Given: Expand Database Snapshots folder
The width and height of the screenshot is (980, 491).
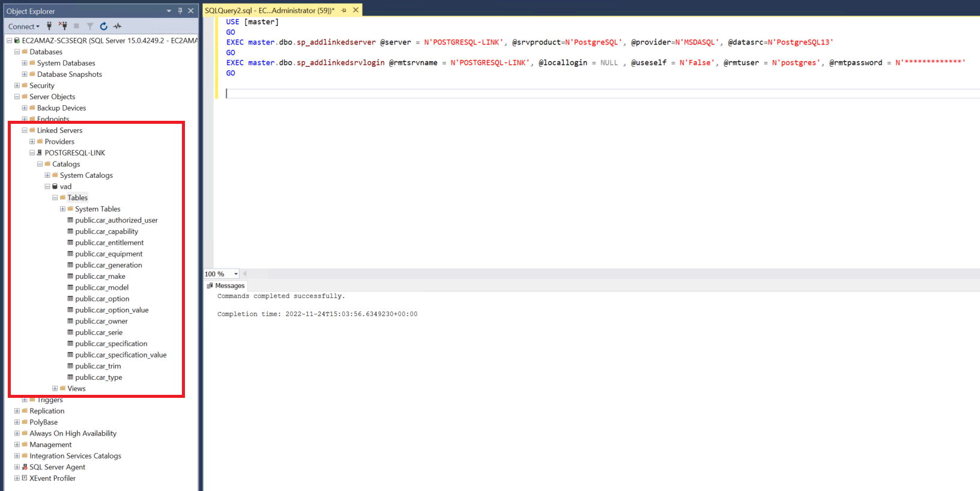Looking at the screenshot, I should pos(25,74).
